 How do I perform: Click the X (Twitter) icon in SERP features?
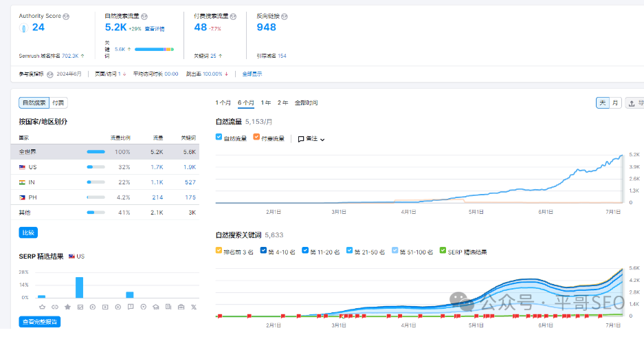pyautogui.click(x=192, y=306)
